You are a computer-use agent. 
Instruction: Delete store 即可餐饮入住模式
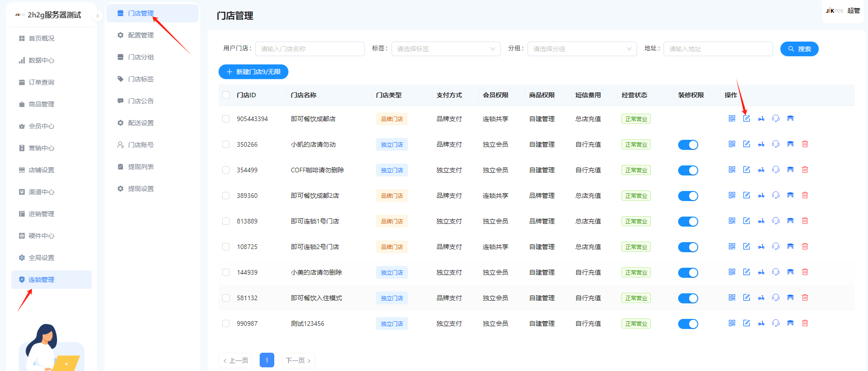(x=805, y=297)
